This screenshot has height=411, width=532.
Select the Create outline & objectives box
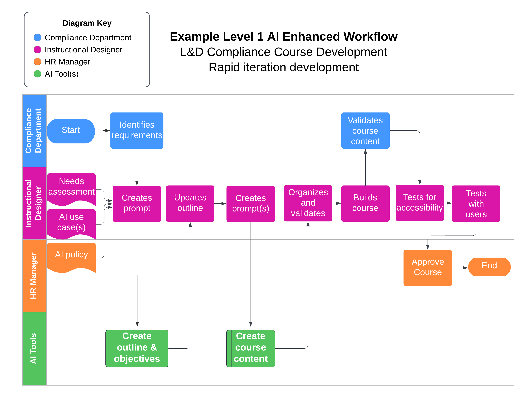click(137, 348)
